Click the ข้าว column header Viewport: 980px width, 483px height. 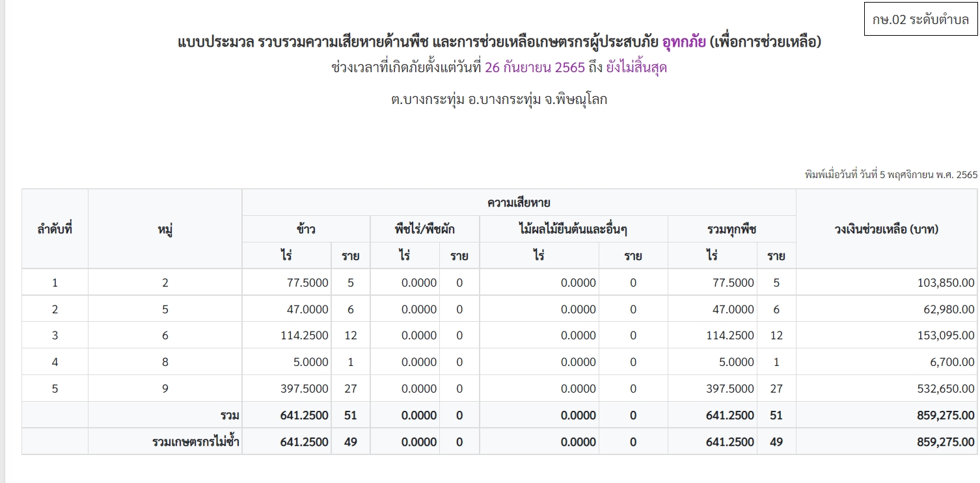pyautogui.click(x=306, y=229)
